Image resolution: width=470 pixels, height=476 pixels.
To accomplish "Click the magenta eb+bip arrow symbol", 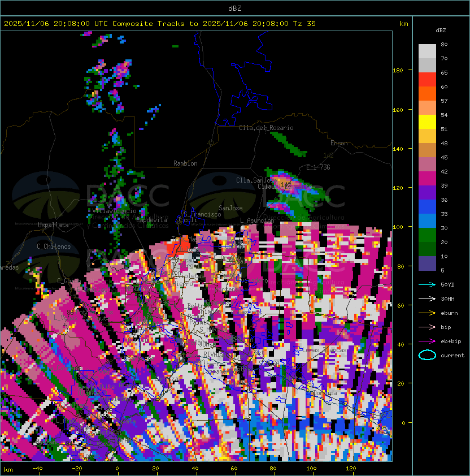I will (x=427, y=341).
